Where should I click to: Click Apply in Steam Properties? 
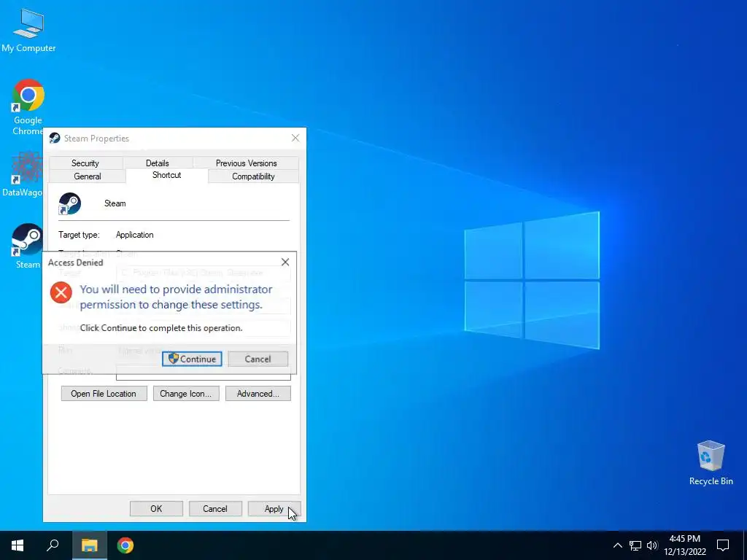(274, 508)
